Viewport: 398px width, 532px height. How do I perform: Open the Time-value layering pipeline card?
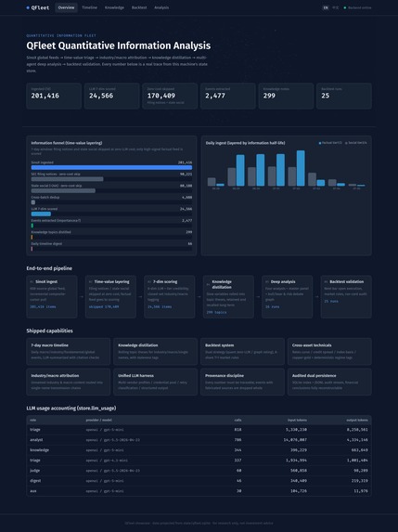tap(110, 296)
